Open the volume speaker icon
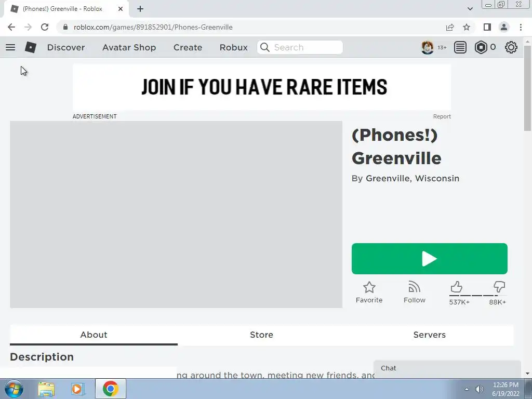Screen dimensions: 532x399 click(x=479, y=389)
